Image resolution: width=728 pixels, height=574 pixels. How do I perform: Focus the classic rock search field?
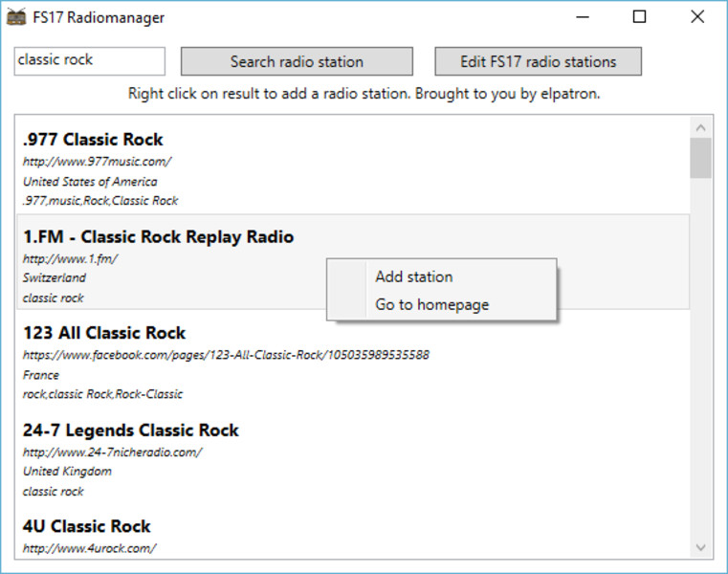pyautogui.click(x=90, y=61)
